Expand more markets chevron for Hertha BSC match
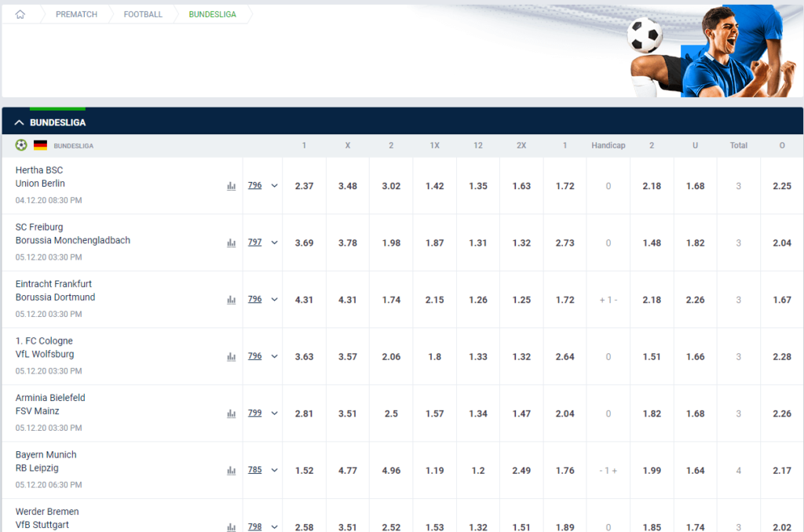Viewport: 804px width, 532px height. point(274,185)
